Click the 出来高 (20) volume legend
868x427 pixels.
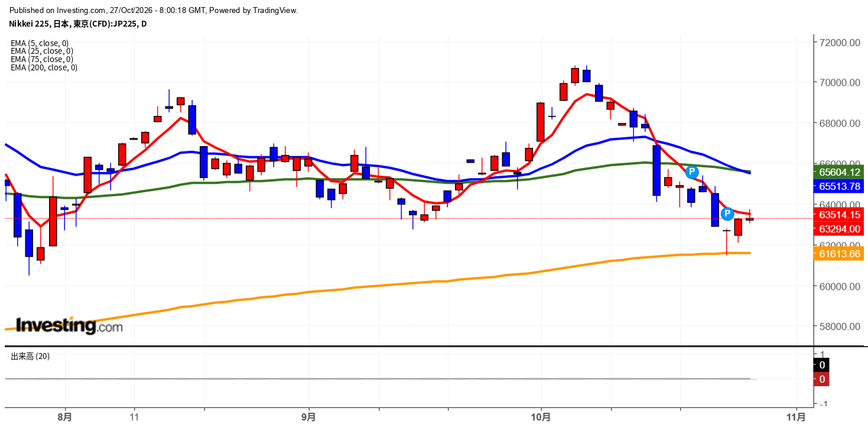click(x=30, y=356)
